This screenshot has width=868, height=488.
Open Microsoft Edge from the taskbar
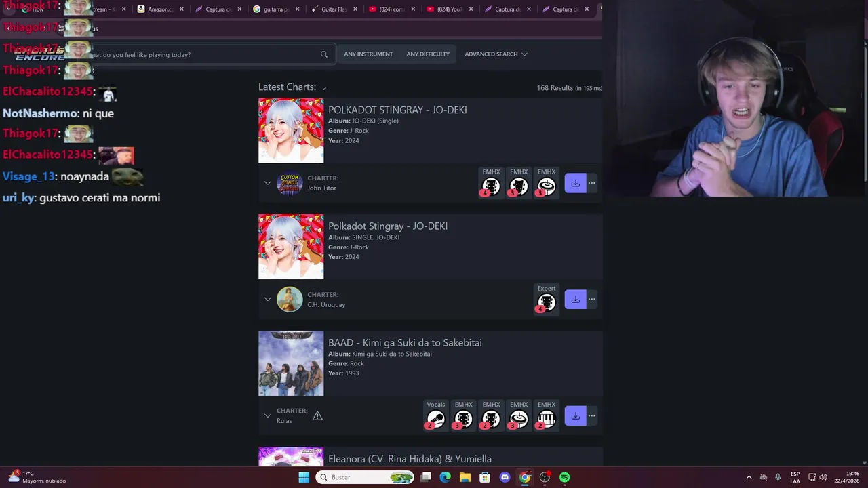pyautogui.click(x=445, y=477)
